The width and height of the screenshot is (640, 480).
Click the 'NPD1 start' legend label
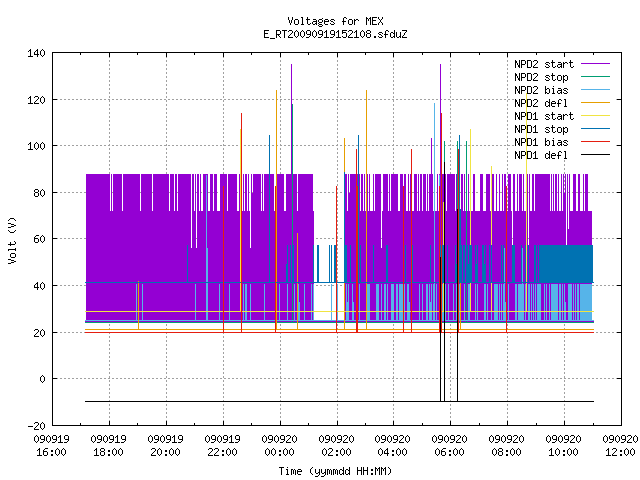coord(544,116)
